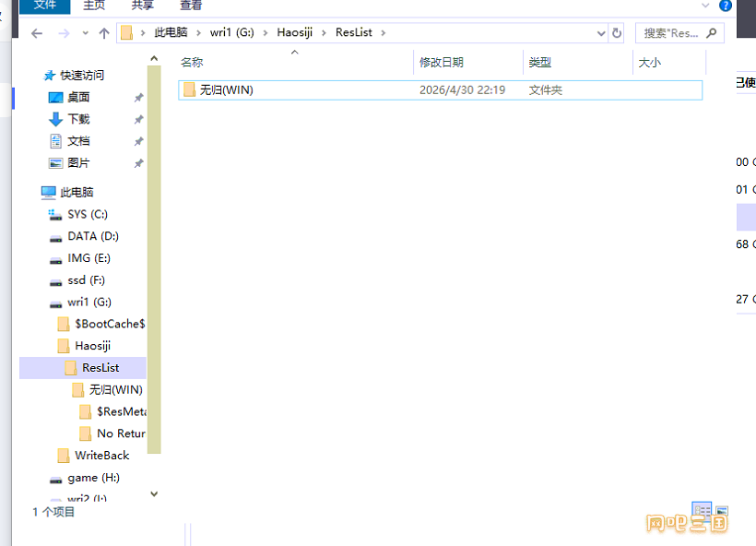756x546 pixels.
Task: Sort by the 类型 column header
Action: [x=539, y=62]
